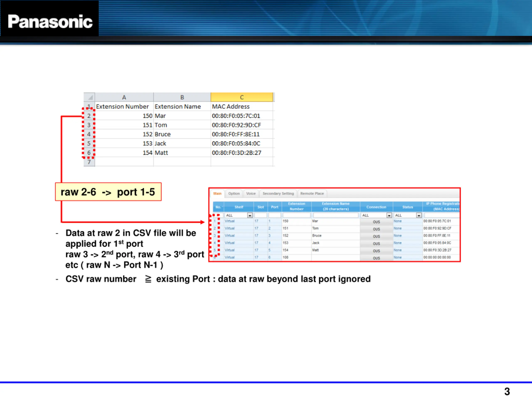Screen dimensions: 532x399
Task: Click the Extension Number column header
Action: 297,206
